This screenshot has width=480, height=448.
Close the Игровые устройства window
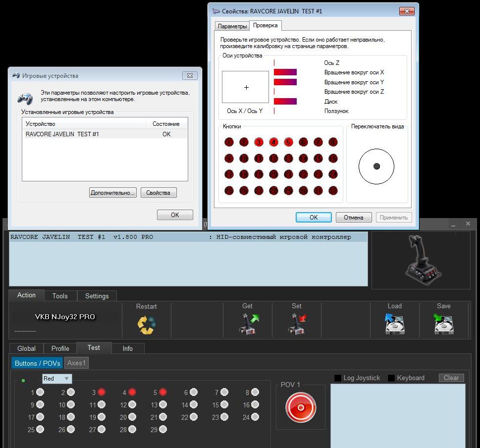click(190, 76)
